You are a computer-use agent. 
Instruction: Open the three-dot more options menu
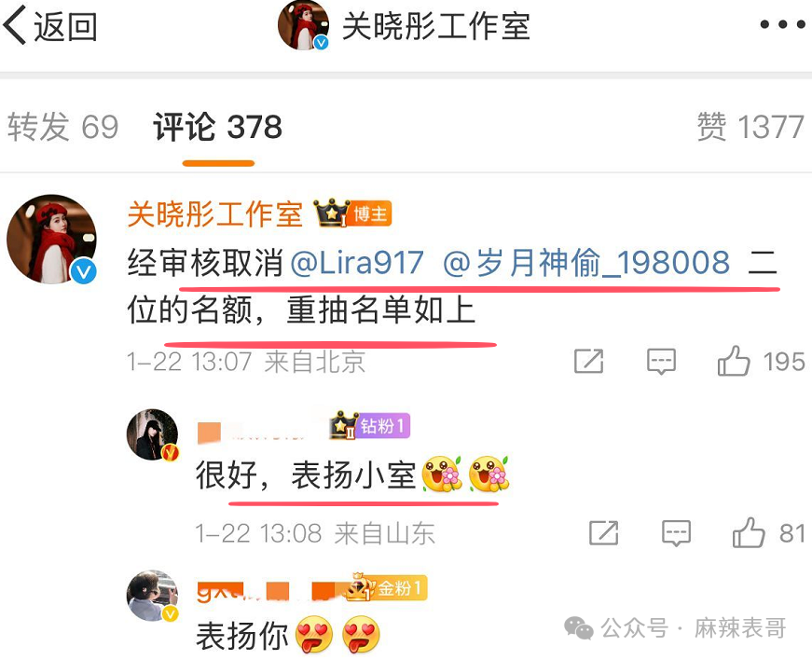pos(782,24)
